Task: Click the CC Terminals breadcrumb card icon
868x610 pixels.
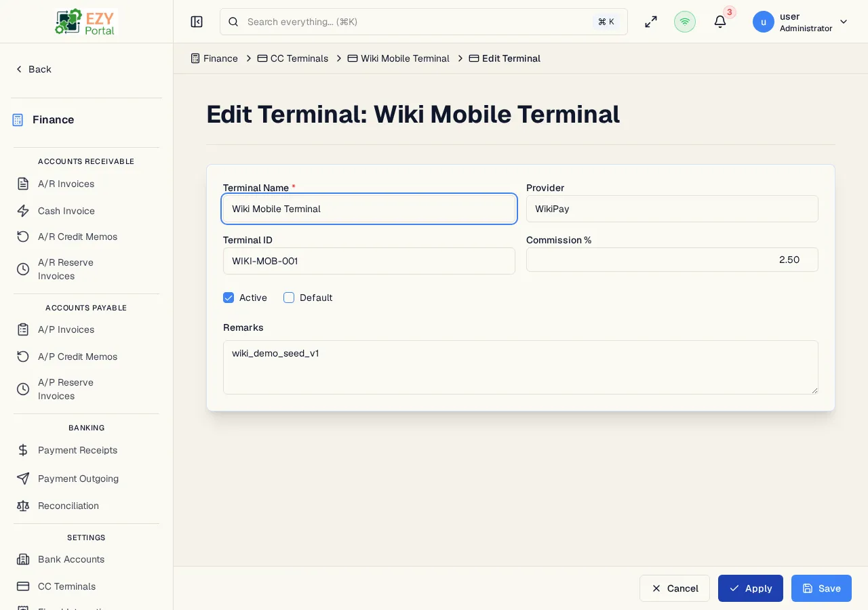Action: tap(262, 58)
